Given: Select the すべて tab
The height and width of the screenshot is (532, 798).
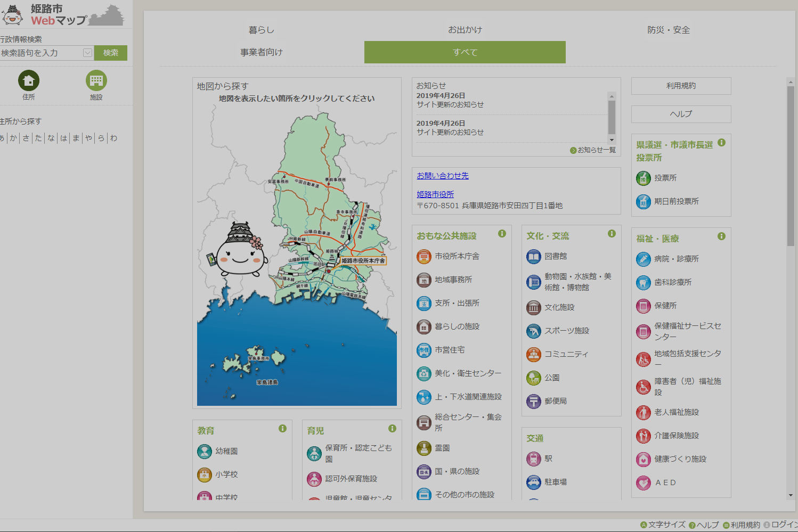Looking at the screenshot, I should point(465,52).
